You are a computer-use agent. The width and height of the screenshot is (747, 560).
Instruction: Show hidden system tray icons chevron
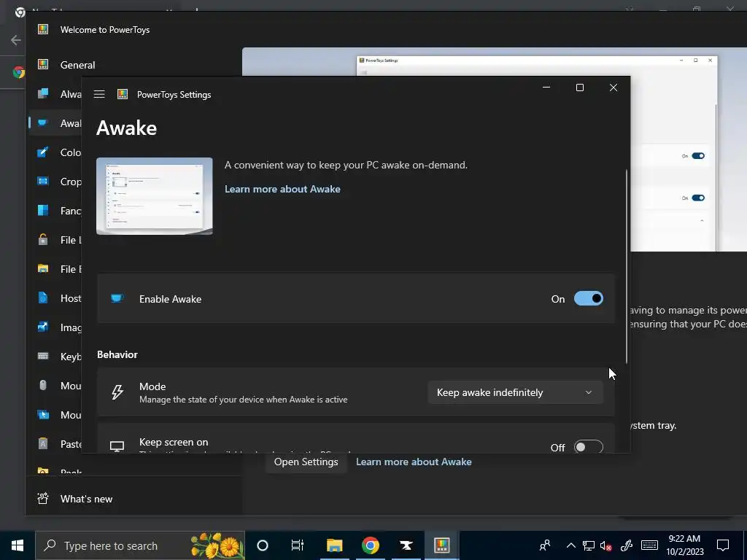click(570, 545)
